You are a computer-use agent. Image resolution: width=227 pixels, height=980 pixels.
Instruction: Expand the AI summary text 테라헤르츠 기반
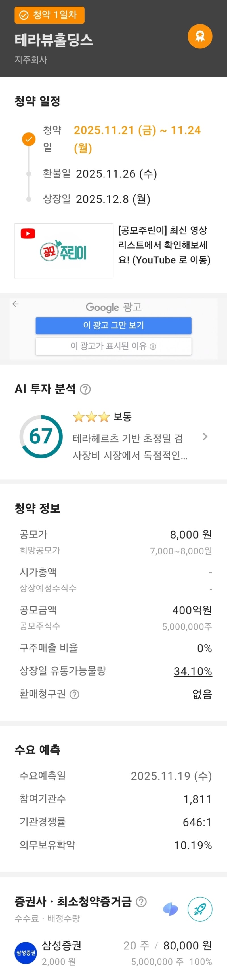(x=129, y=447)
